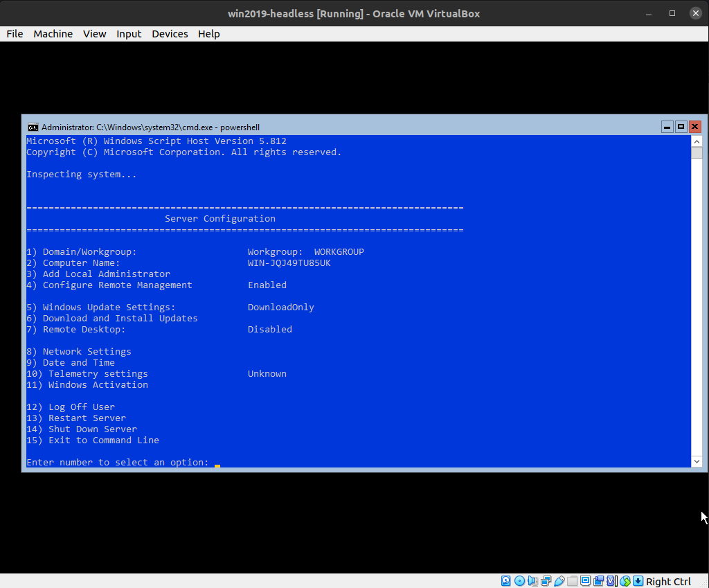Viewport: 709px width, 588px height.
Task: Click the 'WIN-JQJ49TU85UK' computer name value
Action: tap(289, 262)
